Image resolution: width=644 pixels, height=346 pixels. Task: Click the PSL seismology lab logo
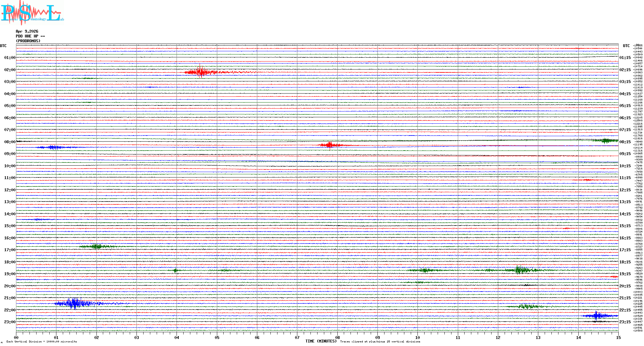pos(31,13)
